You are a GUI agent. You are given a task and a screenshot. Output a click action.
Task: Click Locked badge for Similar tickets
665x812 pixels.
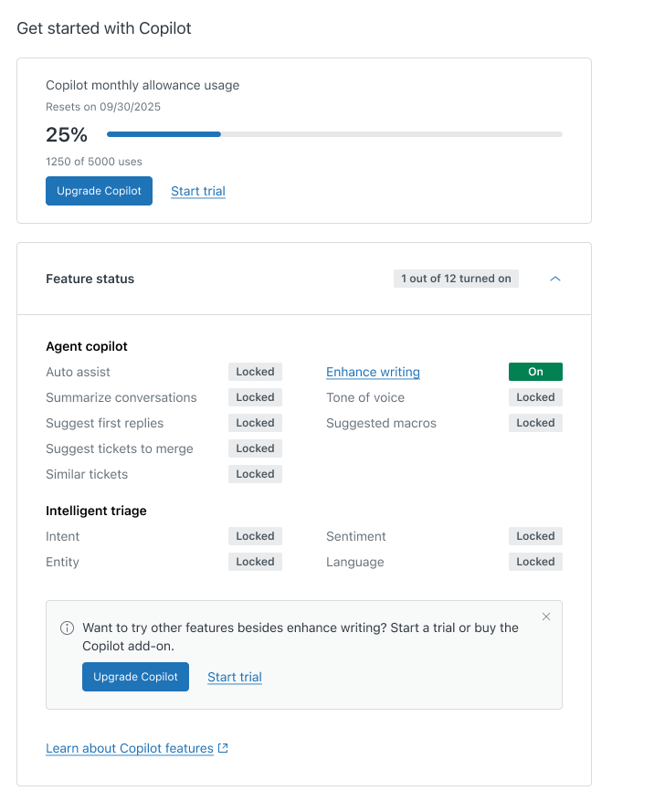tap(255, 474)
